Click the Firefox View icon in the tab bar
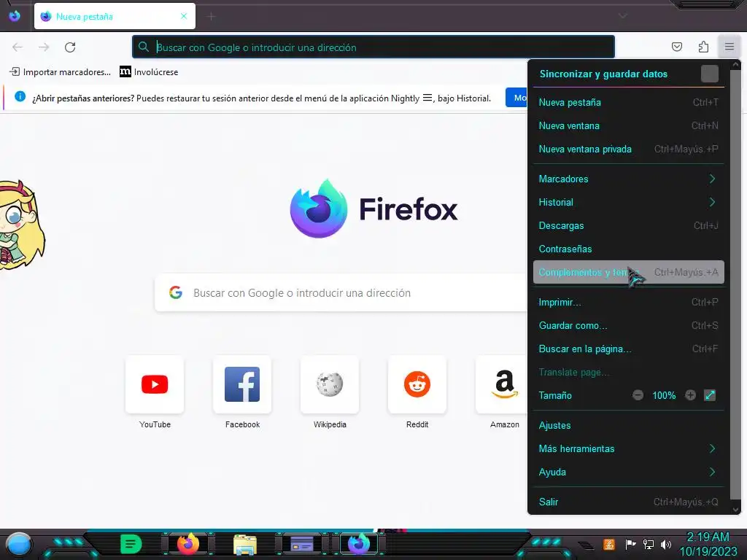The image size is (747, 560). pyautogui.click(x=15, y=16)
